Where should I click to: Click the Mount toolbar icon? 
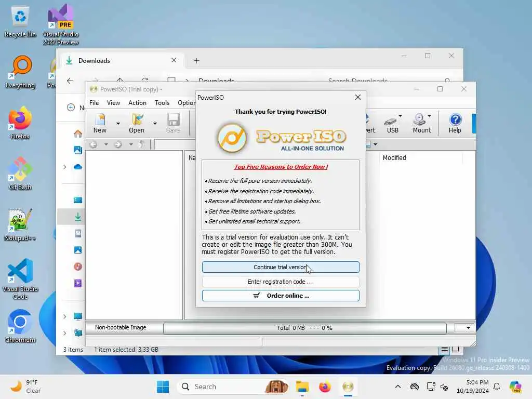pos(422,123)
